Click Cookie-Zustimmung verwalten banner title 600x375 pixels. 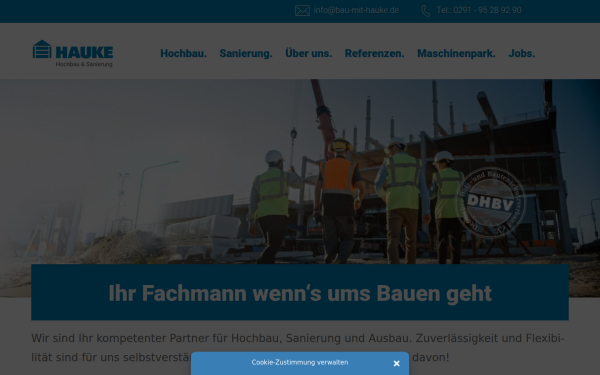point(300,362)
